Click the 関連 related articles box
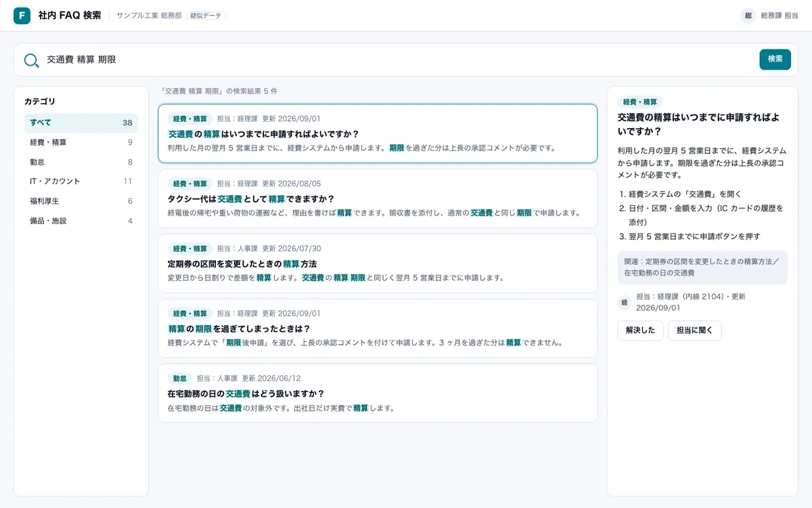Image resolution: width=812 pixels, height=508 pixels. [702, 267]
